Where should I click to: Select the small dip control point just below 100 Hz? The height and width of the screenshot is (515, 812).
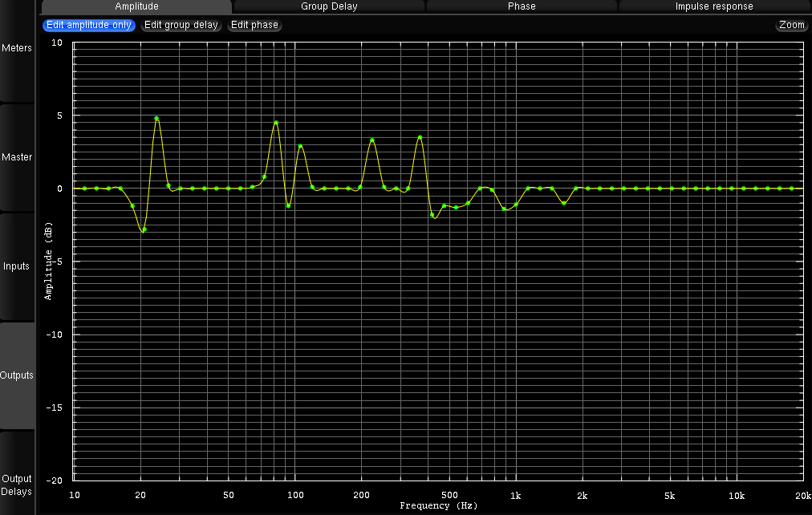tap(288, 206)
